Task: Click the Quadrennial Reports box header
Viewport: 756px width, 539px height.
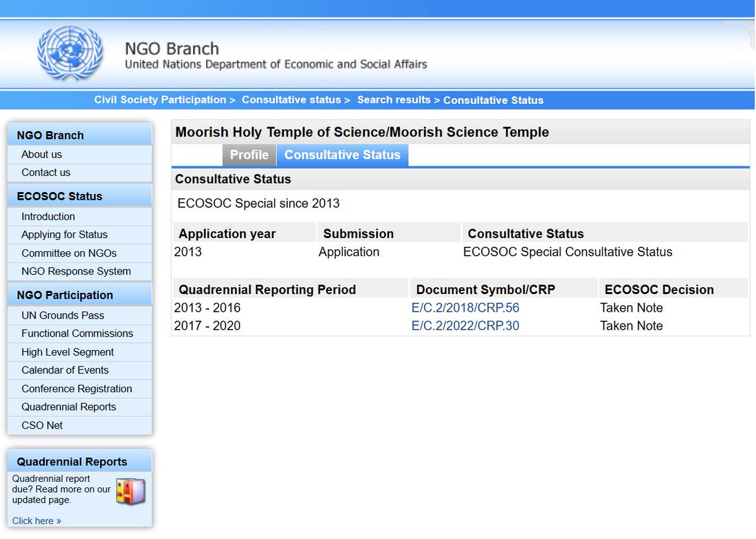Action: (x=79, y=462)
